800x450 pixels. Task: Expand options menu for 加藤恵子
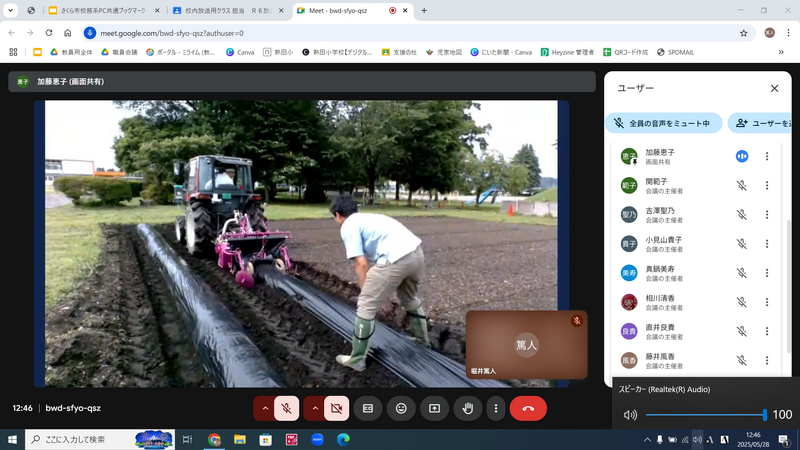coord(767,156)
